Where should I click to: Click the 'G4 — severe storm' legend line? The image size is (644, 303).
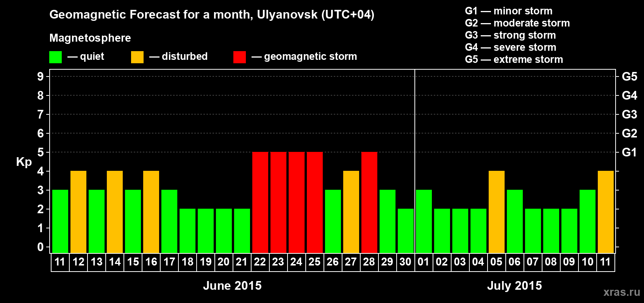(511, 47)
